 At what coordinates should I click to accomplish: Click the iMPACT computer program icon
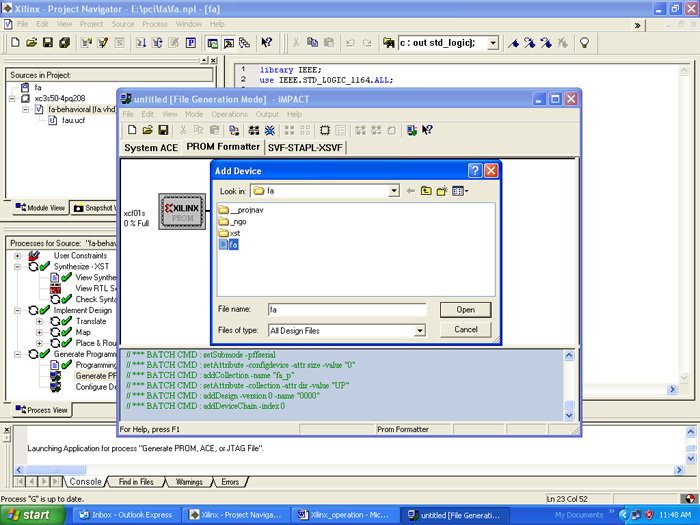pos(411,130)
